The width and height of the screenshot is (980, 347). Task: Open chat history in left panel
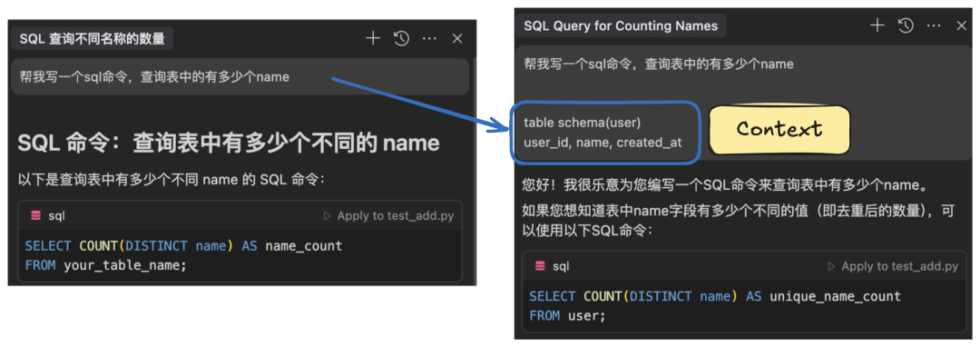tap(401, 39)
